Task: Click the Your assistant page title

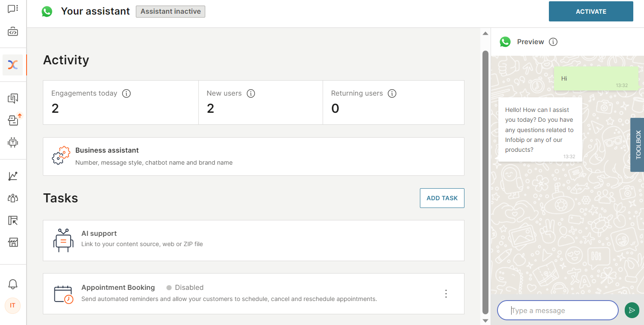Action: tap(95, 12)
